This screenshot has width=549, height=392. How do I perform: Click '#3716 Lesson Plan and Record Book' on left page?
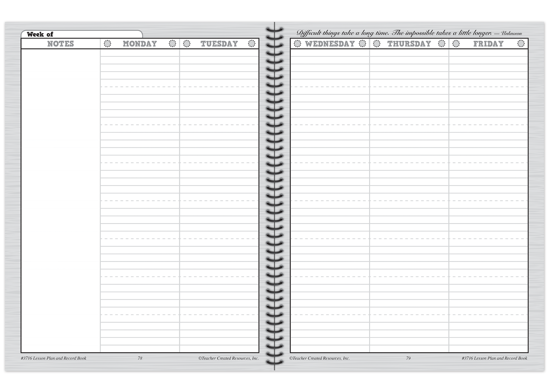[54, 358]
